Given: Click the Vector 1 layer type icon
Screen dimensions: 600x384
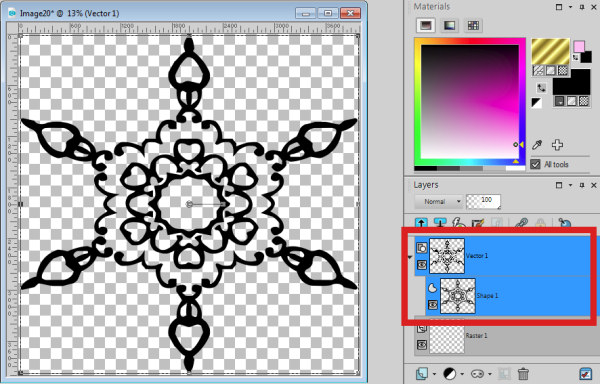Looking at the screenshot, I should coord(422,248).
